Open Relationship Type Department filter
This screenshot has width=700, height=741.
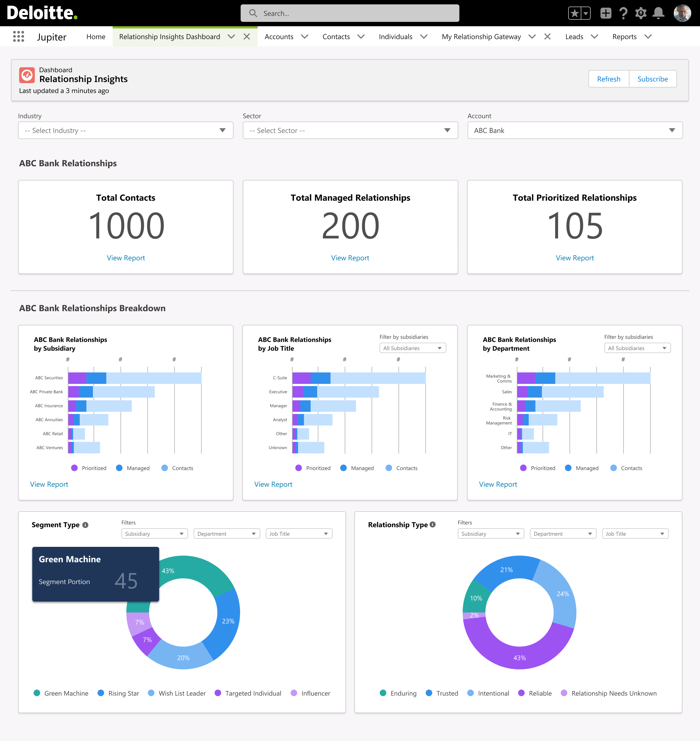[x=563, y=533]
